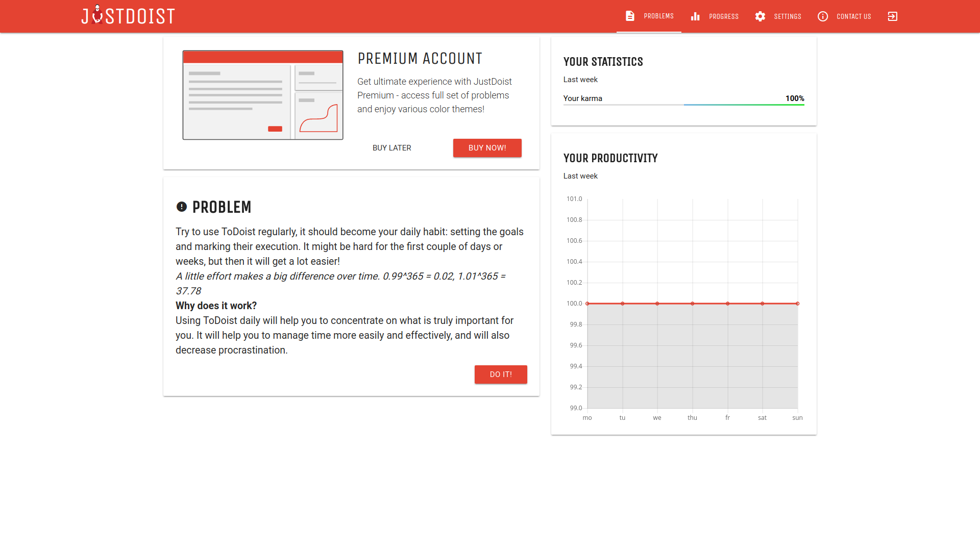Open the Settings menu item
Image resolution: width=980 pixels, height=551 pixels.
tap(787, 16)
